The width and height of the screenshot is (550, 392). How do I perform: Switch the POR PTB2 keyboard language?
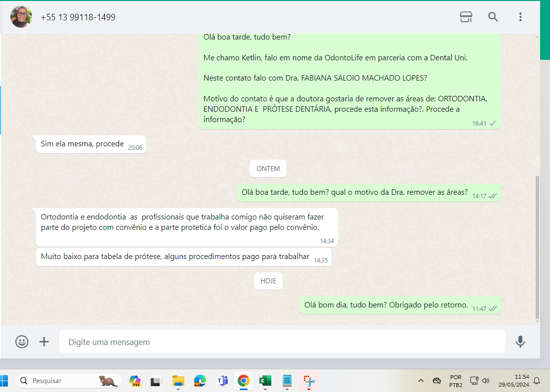pos(456,381)
